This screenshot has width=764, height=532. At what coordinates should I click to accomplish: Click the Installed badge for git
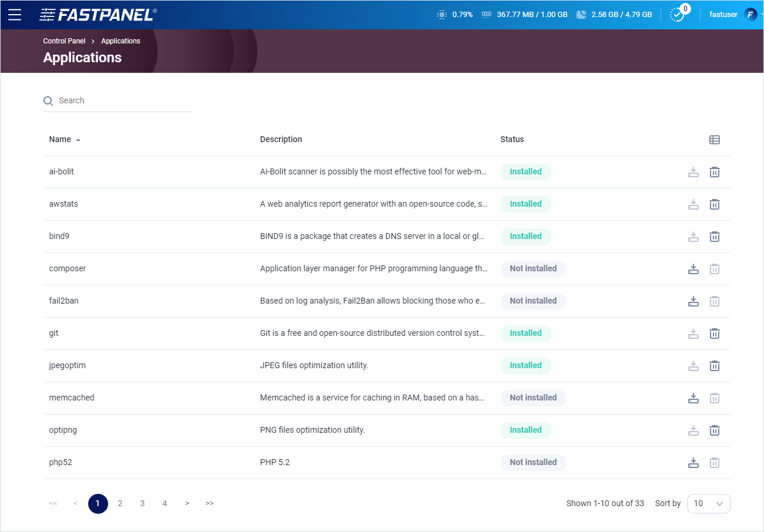click(525, 334)
